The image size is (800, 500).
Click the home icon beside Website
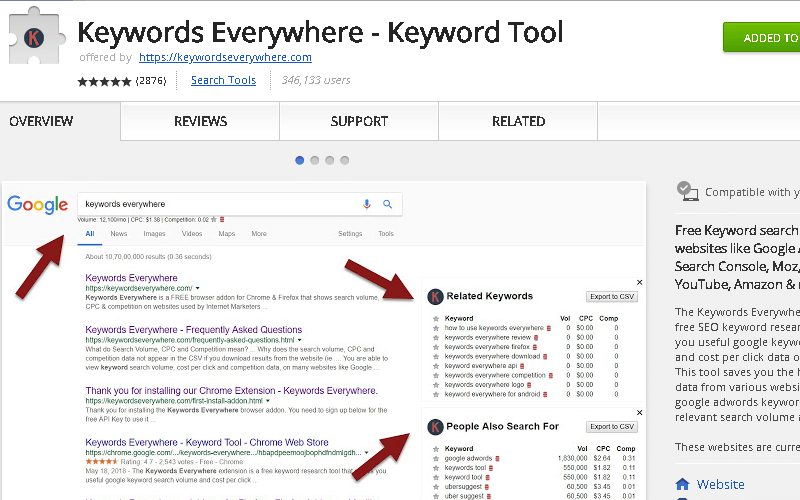[x=682, y=484]
